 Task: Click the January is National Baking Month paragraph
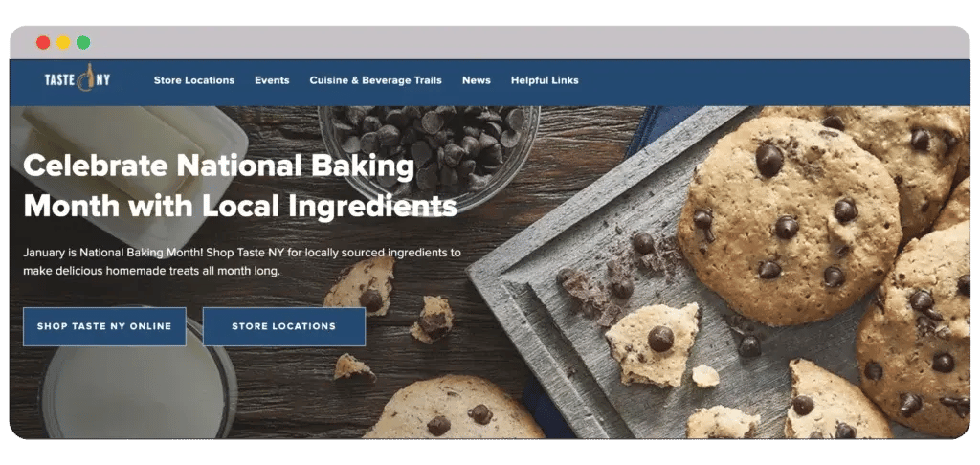click(242, 262)
